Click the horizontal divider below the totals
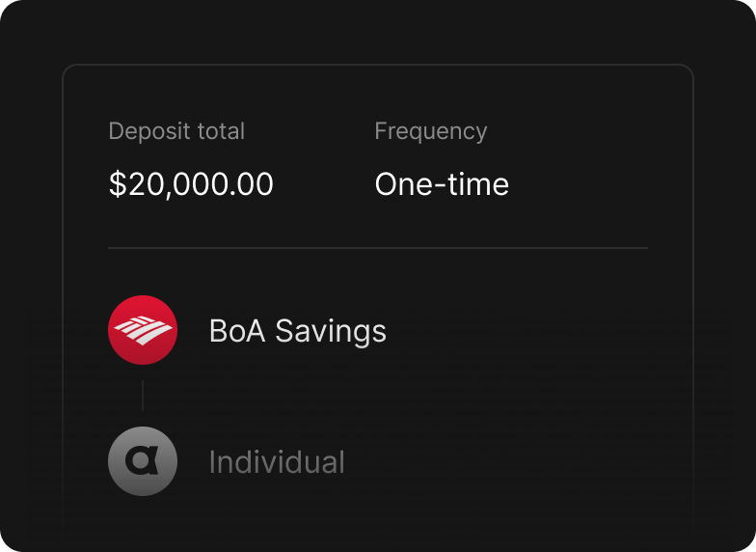 pyautogui.click(x=378, y=248)
